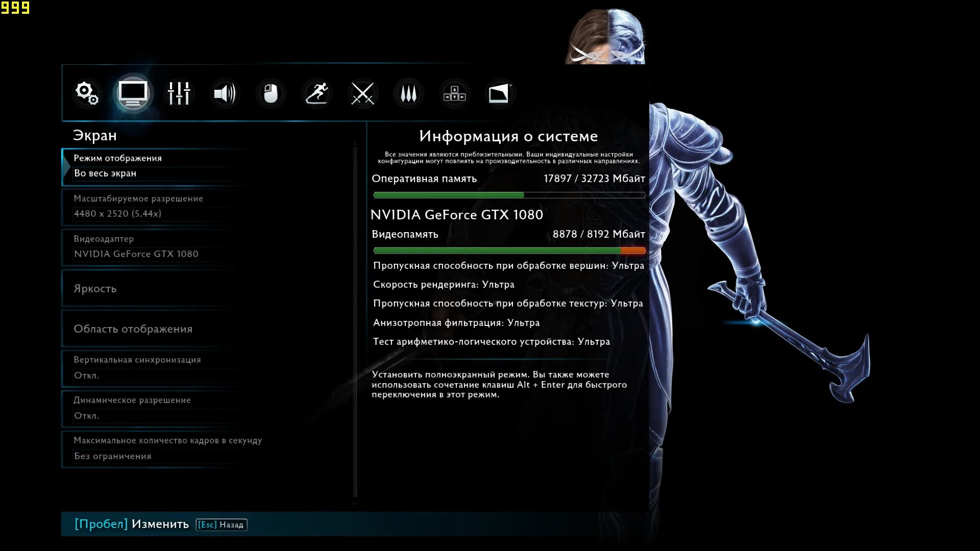Toggle Динамическое разрешение option

coord(153,408)
